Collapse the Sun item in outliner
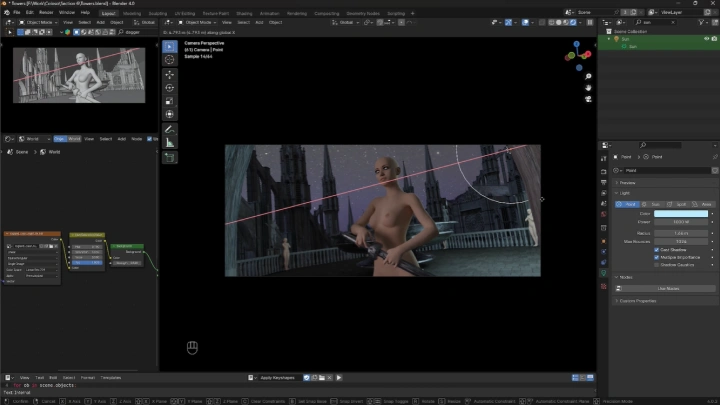 (x=609, y=39)
